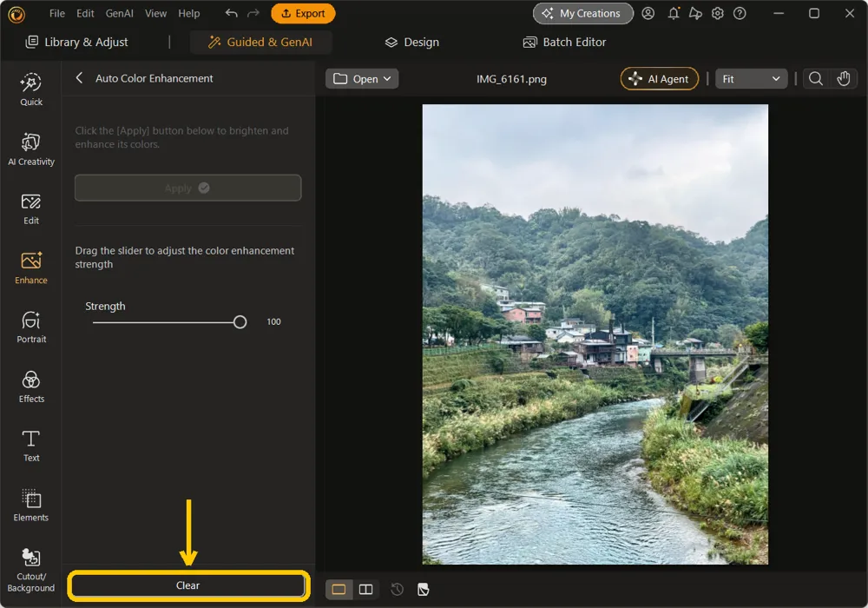Click the Strength value 100
Screen dimensions: 868x608
pos(273,321)
